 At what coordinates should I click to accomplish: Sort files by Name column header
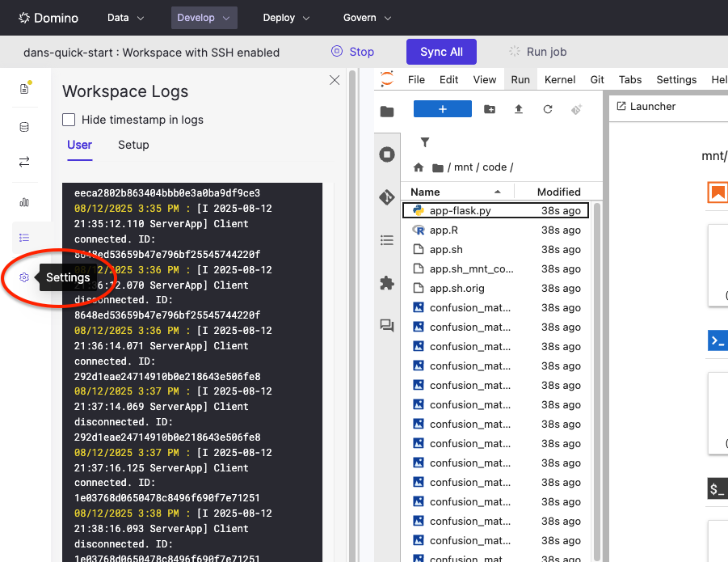[457, 192]
